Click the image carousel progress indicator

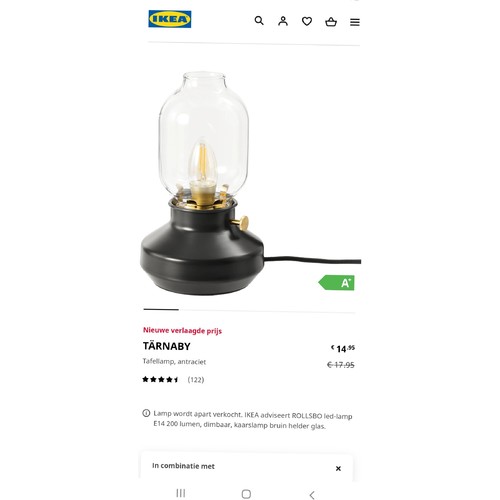(249, 310)
